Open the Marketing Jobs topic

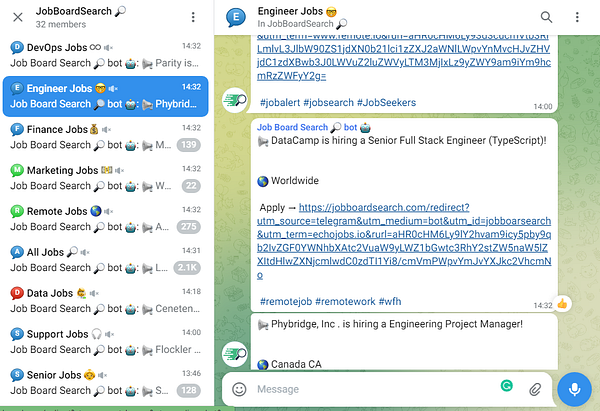pos(106,178)
